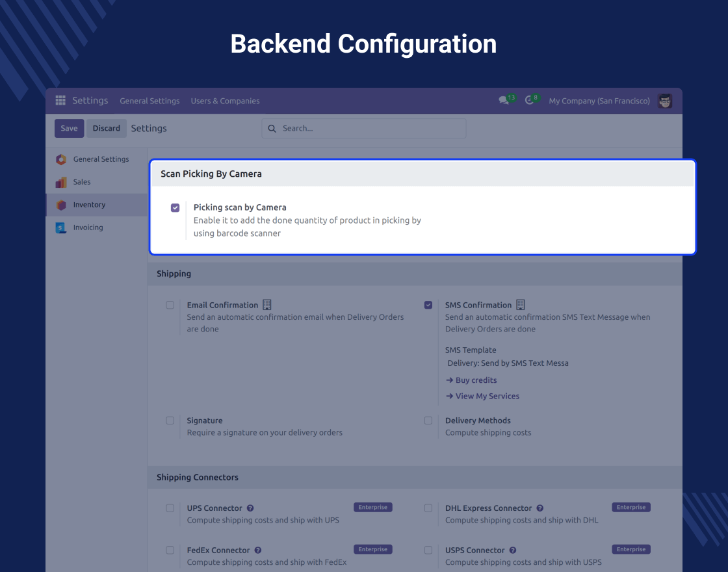Open the activities clock icon
728x572 pixels.
[x=529, y=101]
